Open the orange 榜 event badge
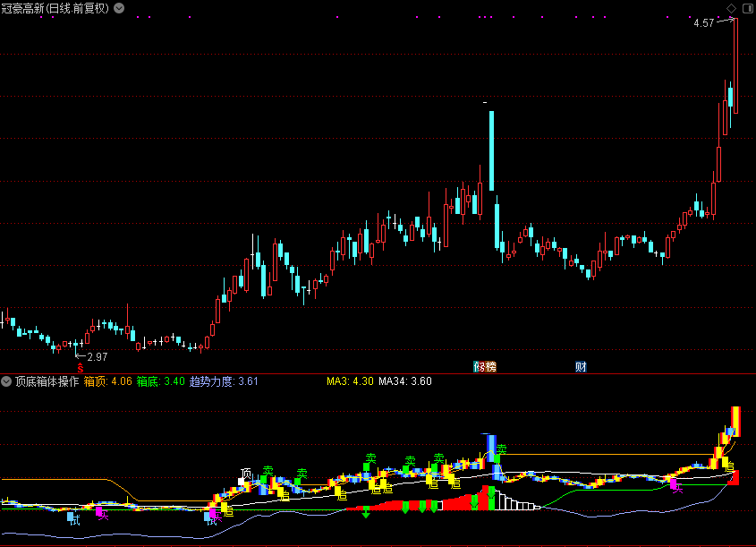This screenshot has width=756, height=547. point(490,366)
